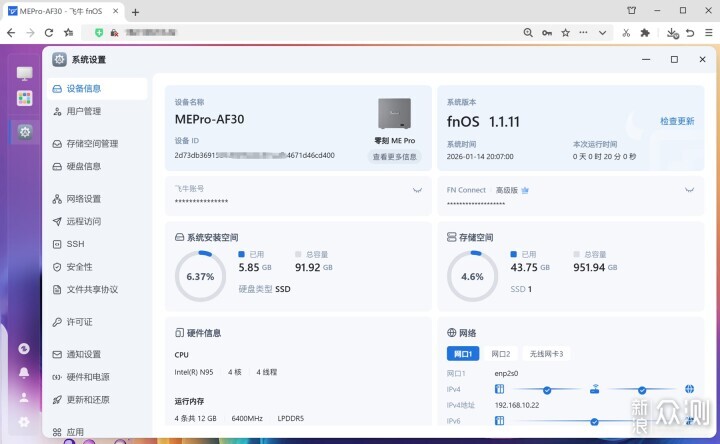720x444 pixels.
Task: Click the IPv4 address 192.168.10.22
Action: coord(517,405)
